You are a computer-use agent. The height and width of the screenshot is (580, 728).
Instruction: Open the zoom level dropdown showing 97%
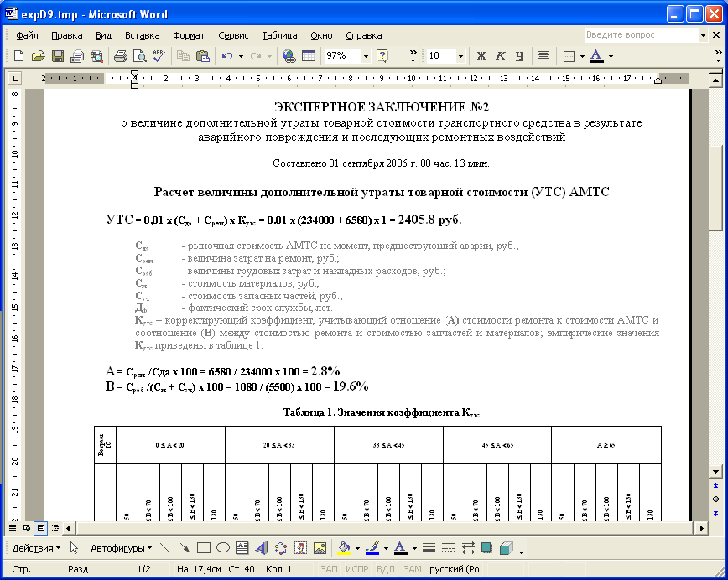click(x=365, y=56)
